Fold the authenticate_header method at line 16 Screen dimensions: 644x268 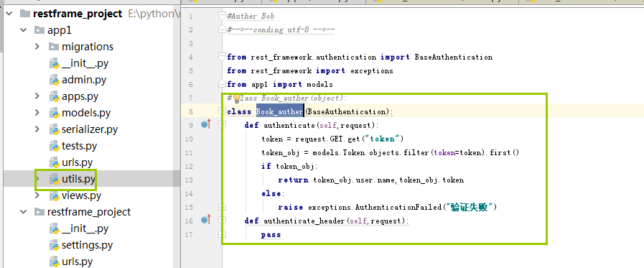click(x=222, y=221)
